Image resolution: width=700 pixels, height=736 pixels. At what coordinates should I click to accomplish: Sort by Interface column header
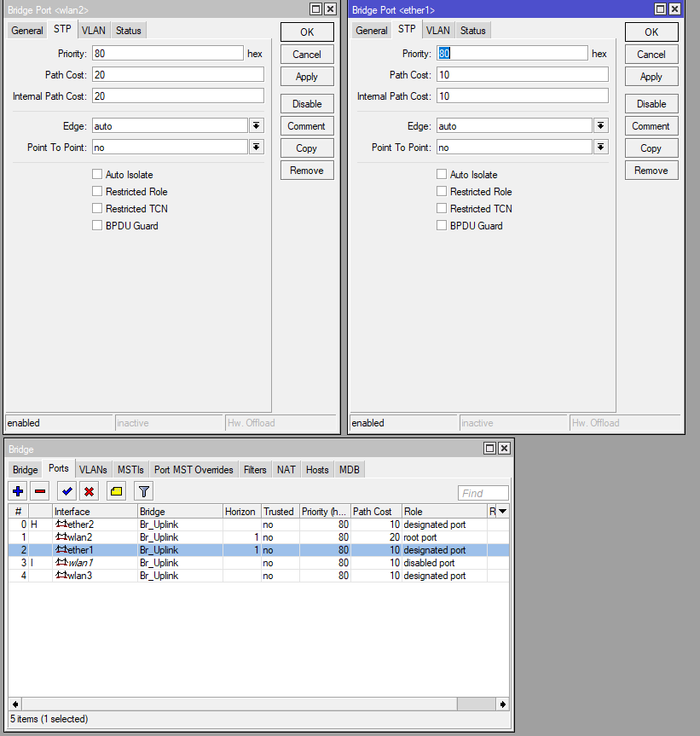click(x=95, y=511)
